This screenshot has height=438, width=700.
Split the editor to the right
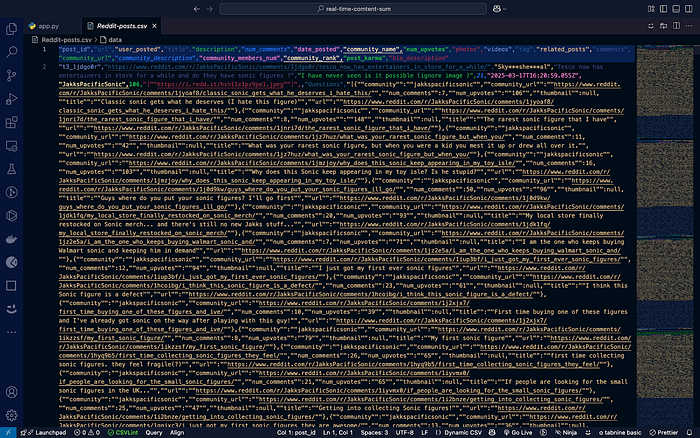click(x=677, y=26)
